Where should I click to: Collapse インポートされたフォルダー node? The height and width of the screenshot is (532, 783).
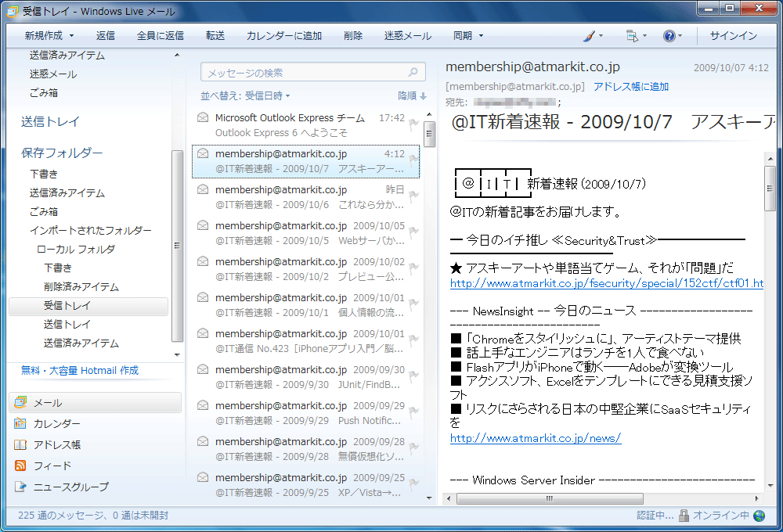[x=90, y=230]
